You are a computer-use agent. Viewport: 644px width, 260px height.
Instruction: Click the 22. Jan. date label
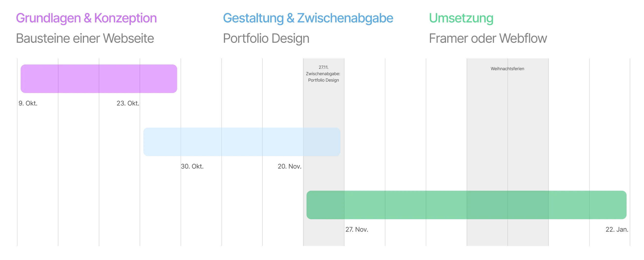tap(617, 229)
